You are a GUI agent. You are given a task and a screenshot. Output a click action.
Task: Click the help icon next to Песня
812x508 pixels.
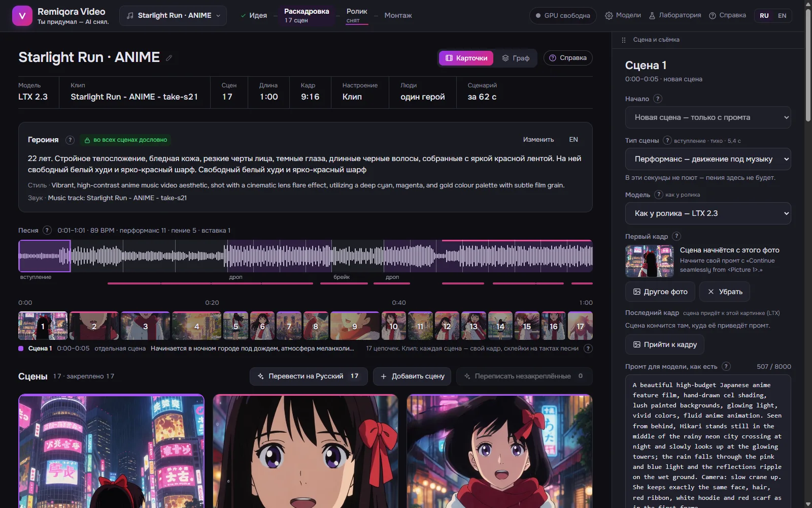47,230
